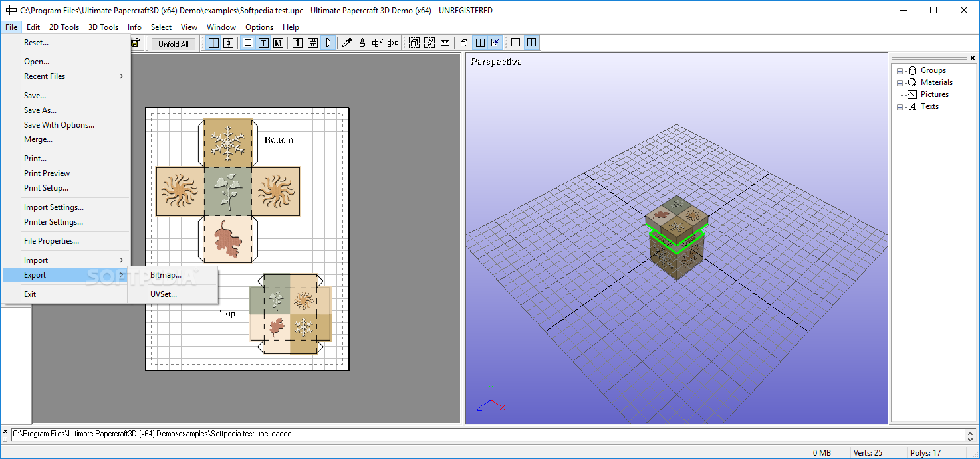Viewport: 980px width, 459px height.
Task: Click the application icon in title bar
Action: coord(11,10)
